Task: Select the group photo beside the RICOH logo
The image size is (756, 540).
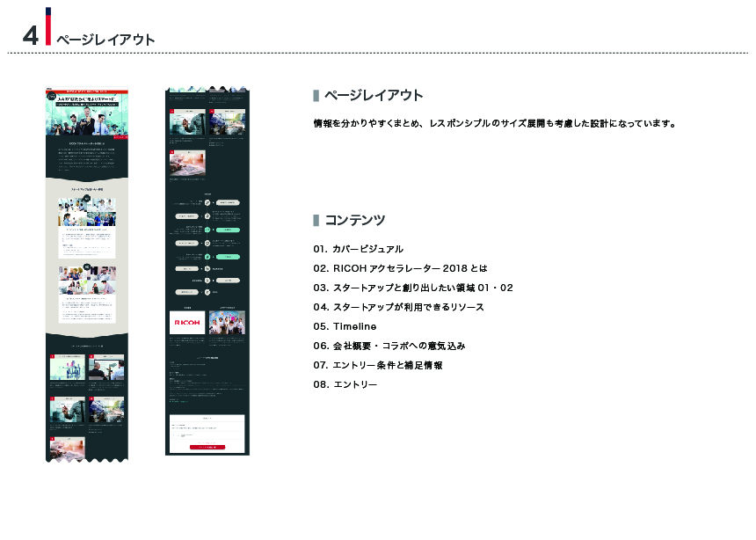Action: [227, 323]
